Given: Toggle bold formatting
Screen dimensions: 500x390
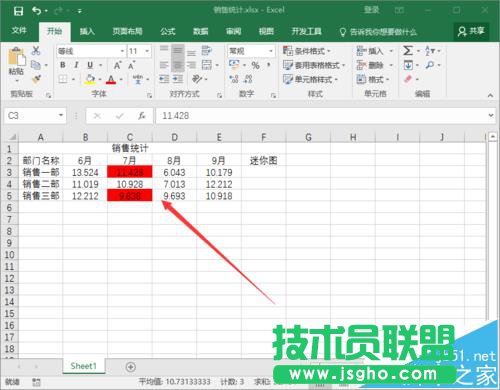Looking at the screenshot, I should (62, 65).
